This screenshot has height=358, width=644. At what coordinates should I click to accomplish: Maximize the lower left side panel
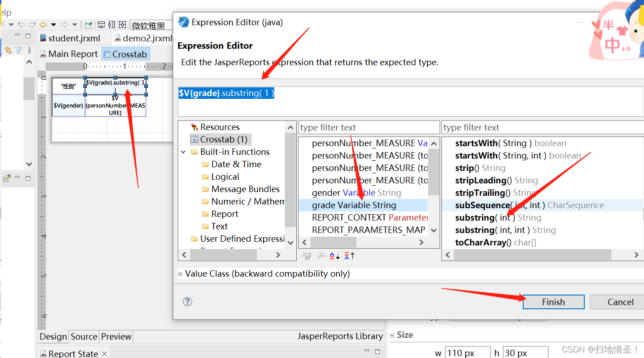28,178
